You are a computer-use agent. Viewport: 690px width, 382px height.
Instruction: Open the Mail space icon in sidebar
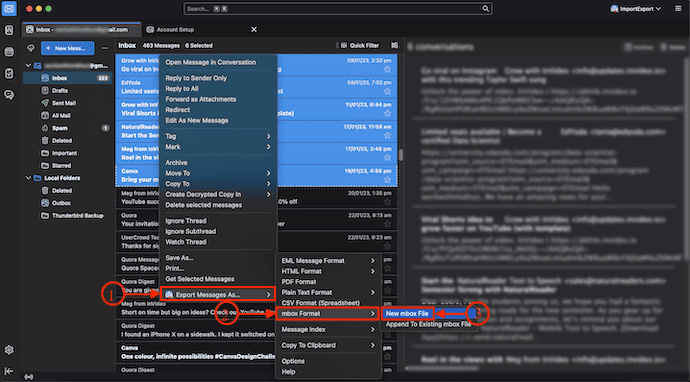tap(9, 9)
